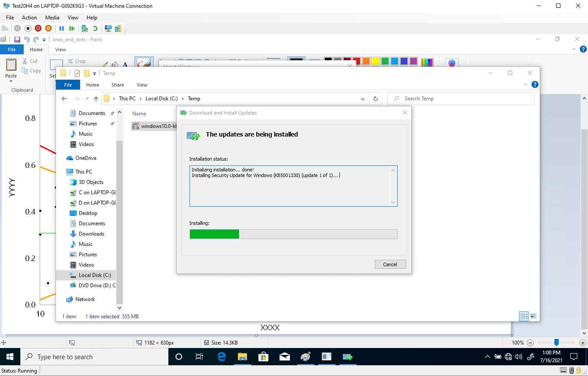The image size is (588, 376).
Task: Switch to Paint View tab
Action: [x=61, y=50]
